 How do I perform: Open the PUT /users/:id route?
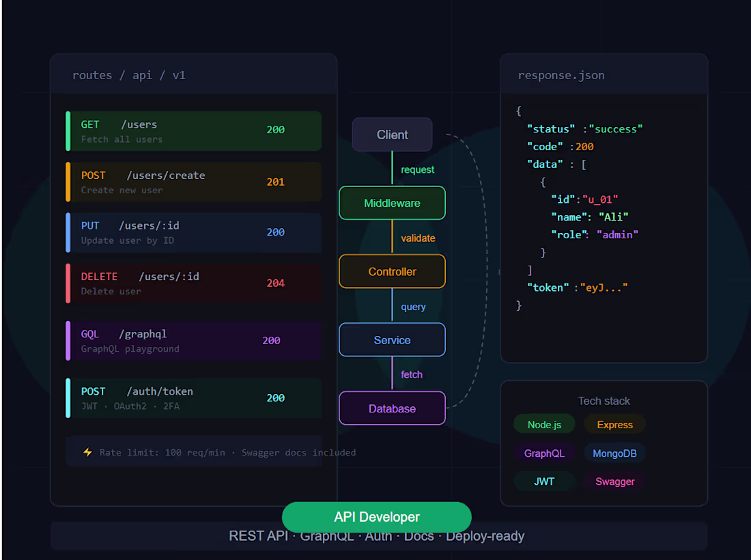coord(193,232)
